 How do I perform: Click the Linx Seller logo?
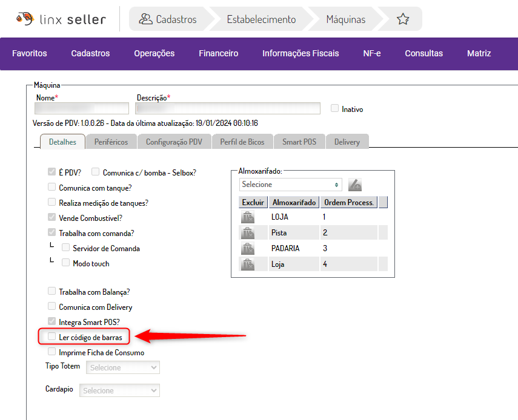[61, 19]
